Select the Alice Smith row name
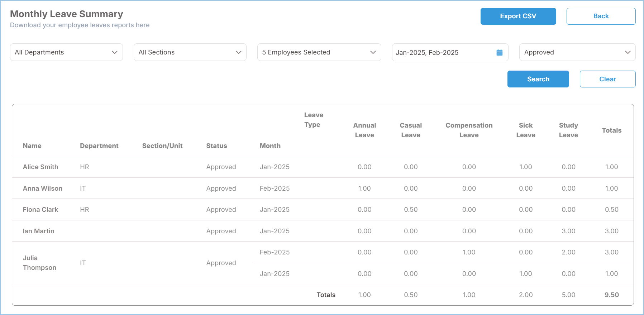Screen dimensions: 644x315 pyautogui.click(x=40, y=167)
